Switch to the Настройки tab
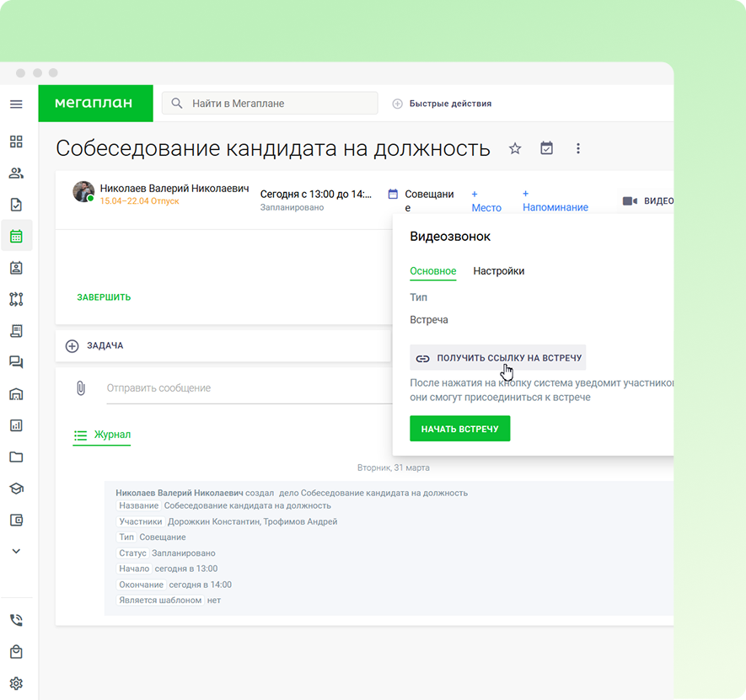The width and height of the screenshot is (746, 700). 499,271
